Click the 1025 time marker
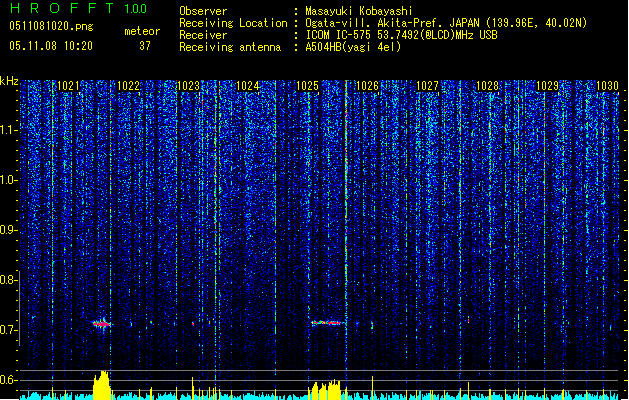 pos(308,85)
